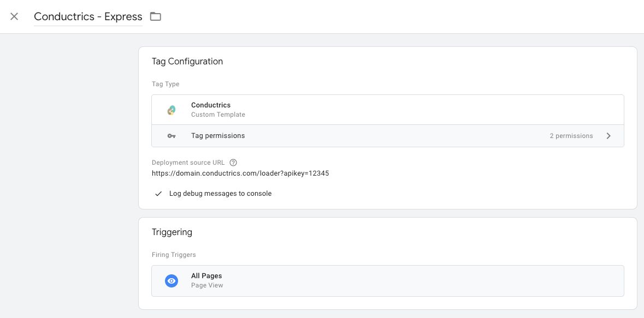Click the key icon for Tag permissions

172,136
